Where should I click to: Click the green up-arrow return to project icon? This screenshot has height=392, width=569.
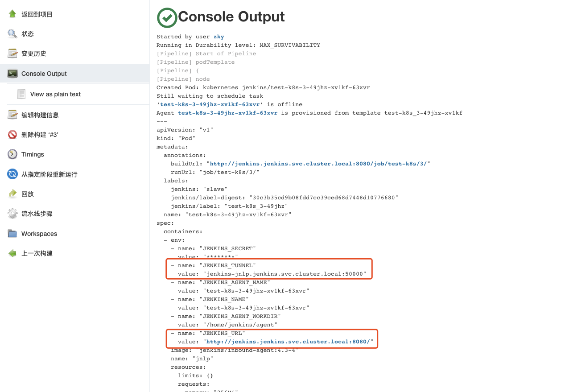[12, 14]
